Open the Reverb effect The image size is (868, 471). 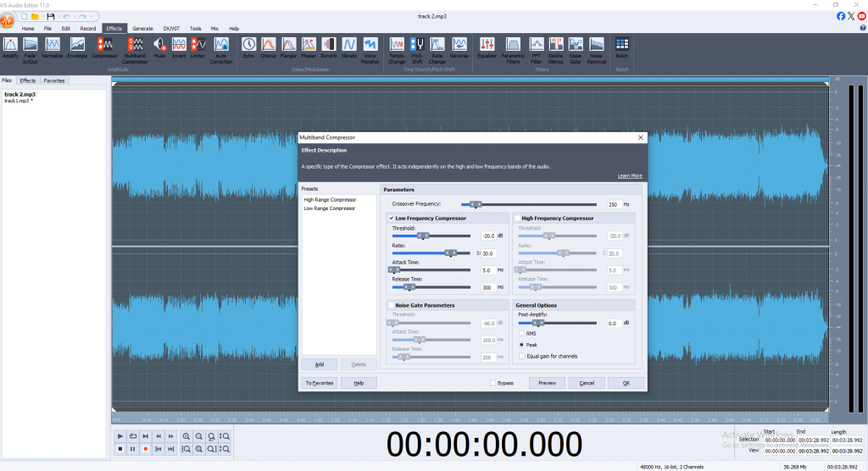tap(328, 46)
